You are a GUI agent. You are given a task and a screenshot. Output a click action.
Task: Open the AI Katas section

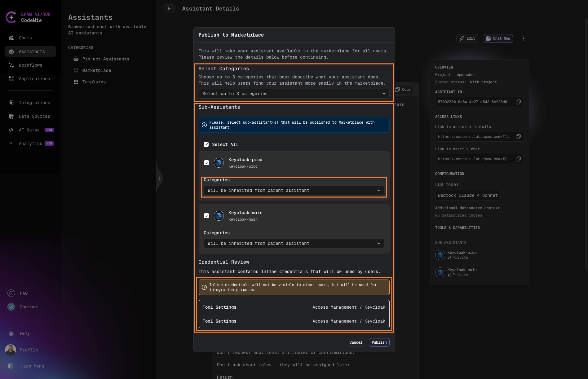(29, 130)
